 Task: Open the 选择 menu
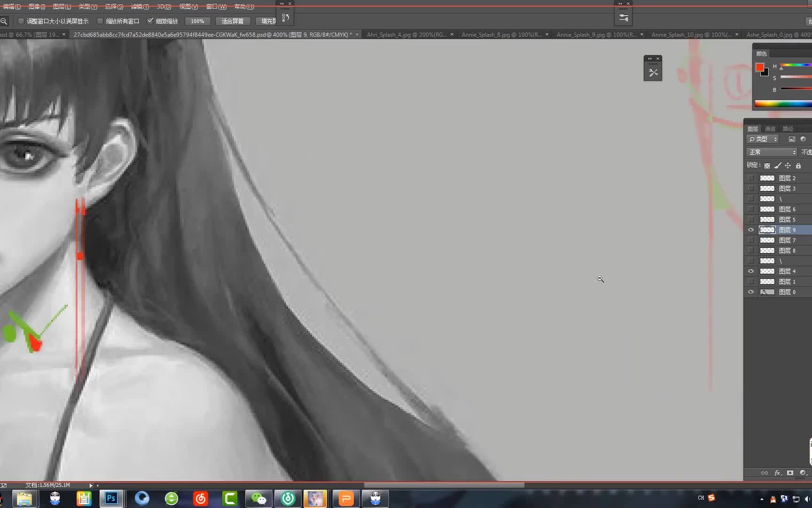[x=114, y=7]
